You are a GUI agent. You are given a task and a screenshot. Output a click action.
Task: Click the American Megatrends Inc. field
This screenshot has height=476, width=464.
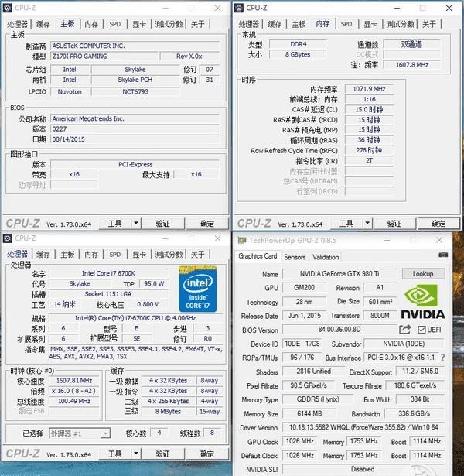coord(135,118)
